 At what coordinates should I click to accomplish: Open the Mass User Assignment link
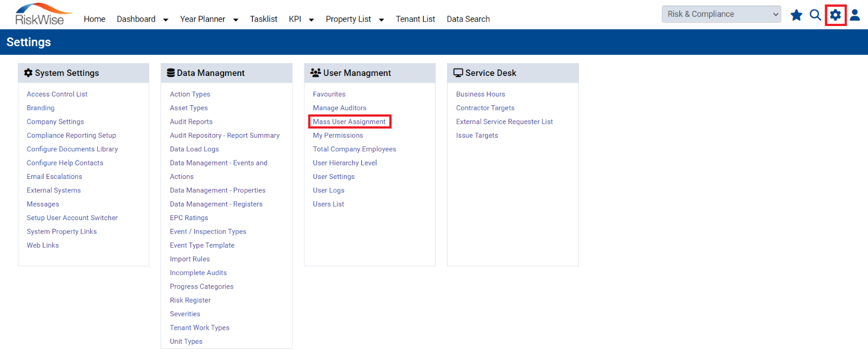349,122
